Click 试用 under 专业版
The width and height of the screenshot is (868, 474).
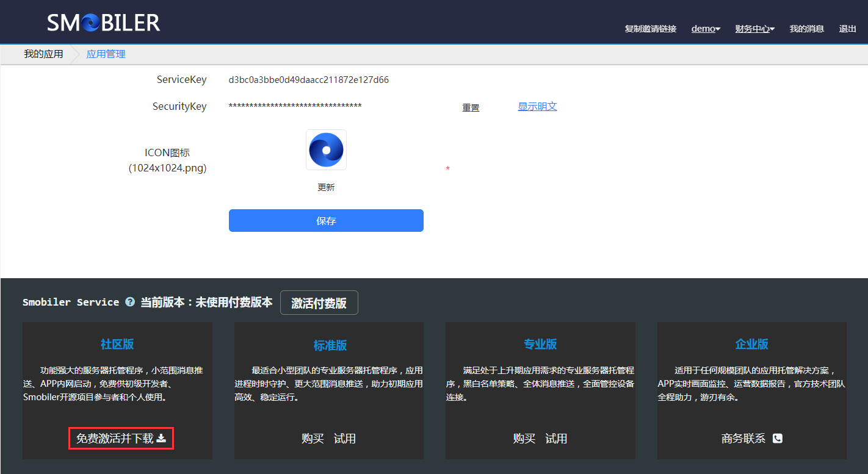(x=556, y=439)
